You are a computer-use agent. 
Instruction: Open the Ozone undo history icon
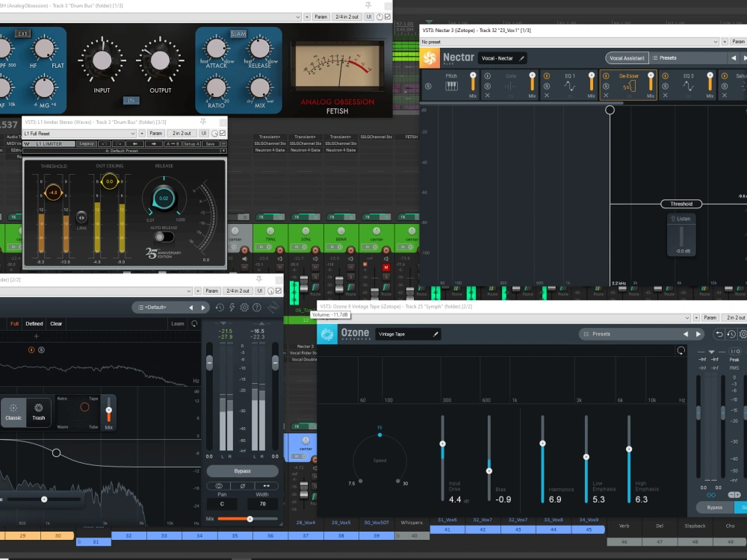pos(732,335)
